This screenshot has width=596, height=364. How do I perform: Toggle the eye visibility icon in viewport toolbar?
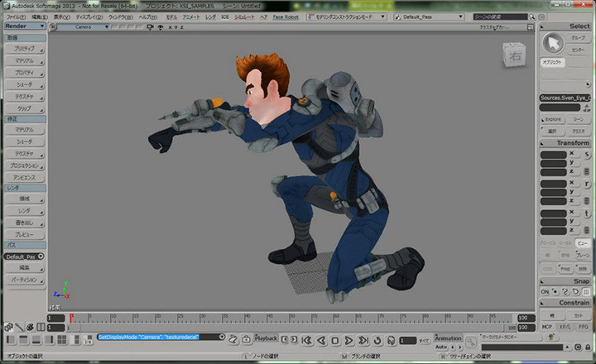(161, 27)
